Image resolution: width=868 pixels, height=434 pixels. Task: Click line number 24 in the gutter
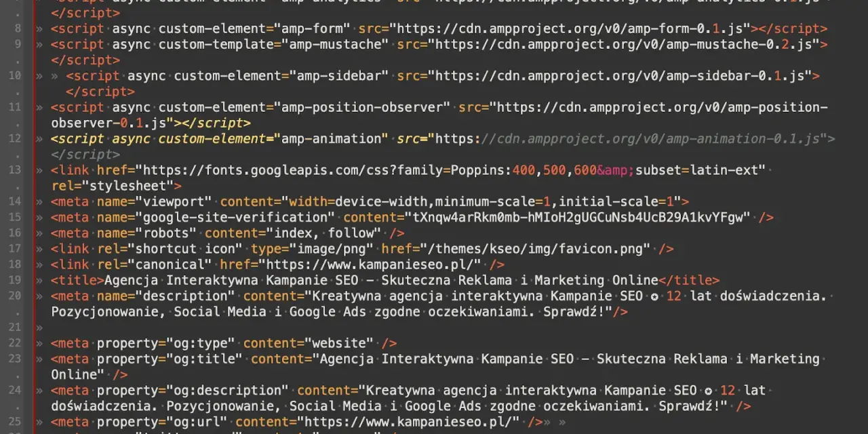click(14, 390)
